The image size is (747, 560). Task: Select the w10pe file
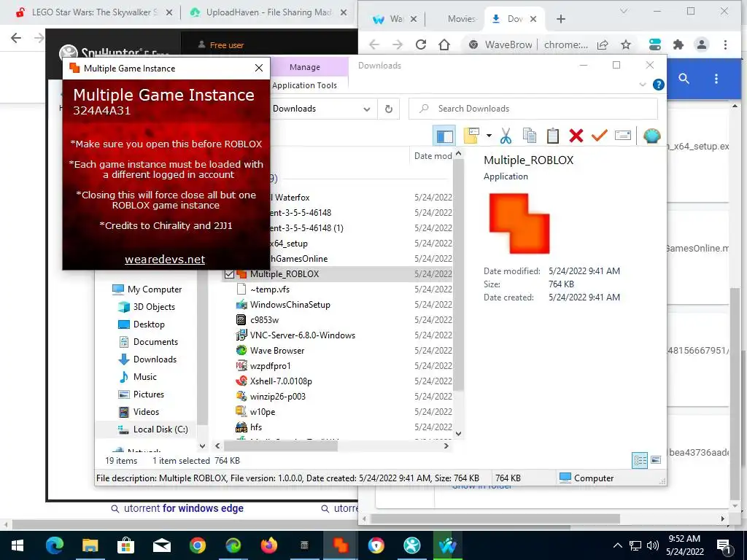pyautogui.click(x=262, y=411)
